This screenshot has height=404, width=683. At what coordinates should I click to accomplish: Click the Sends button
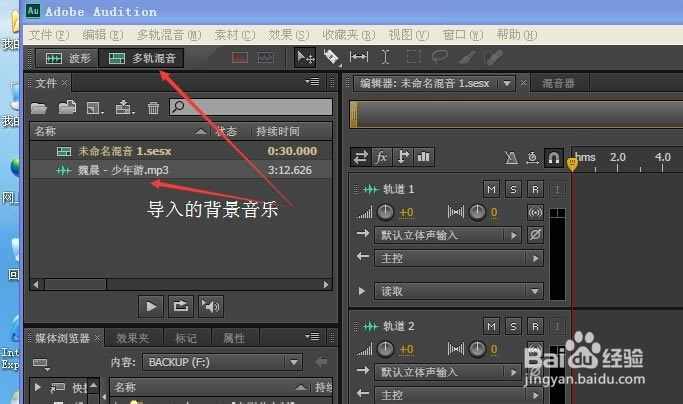(x=403, y=157)
